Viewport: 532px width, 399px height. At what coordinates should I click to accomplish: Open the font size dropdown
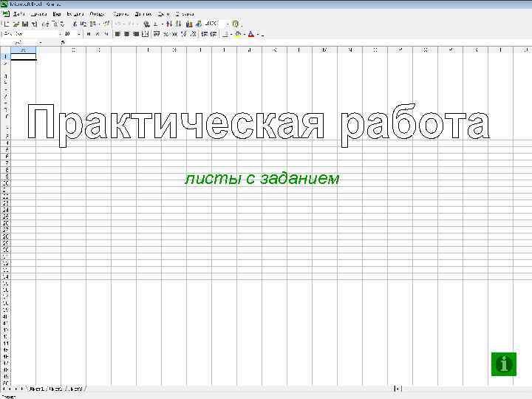79,34
